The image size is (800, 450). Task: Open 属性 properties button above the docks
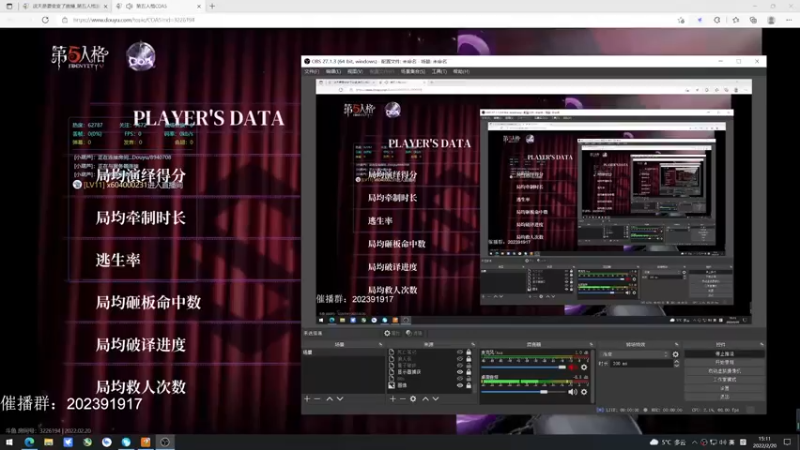tap(392, 333)
